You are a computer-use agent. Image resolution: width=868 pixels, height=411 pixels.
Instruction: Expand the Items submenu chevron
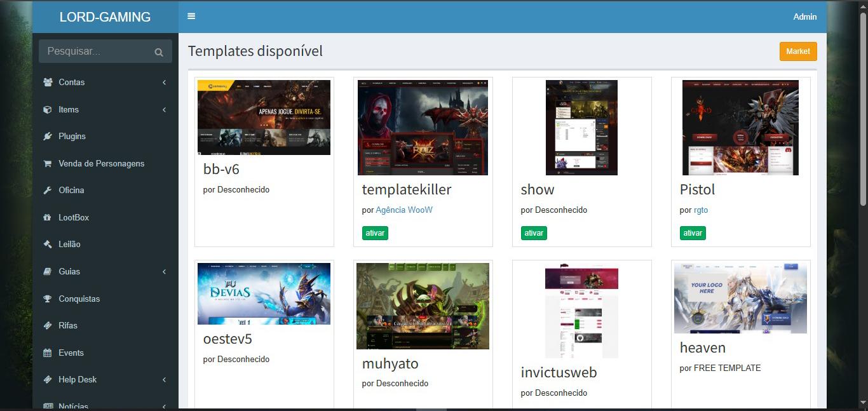pyautogui.click(x=164, y=109)
